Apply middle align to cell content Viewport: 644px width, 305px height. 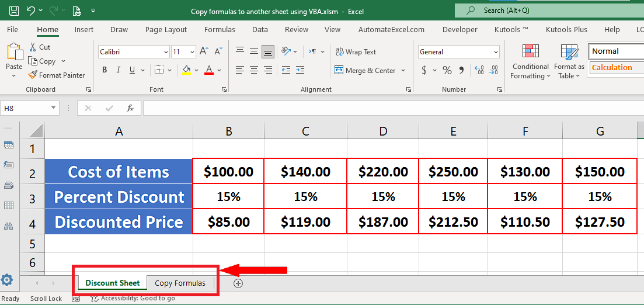[254, 51]
